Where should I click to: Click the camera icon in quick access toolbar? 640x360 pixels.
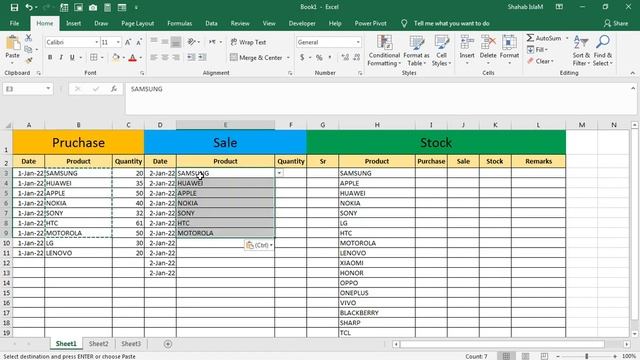93,7
